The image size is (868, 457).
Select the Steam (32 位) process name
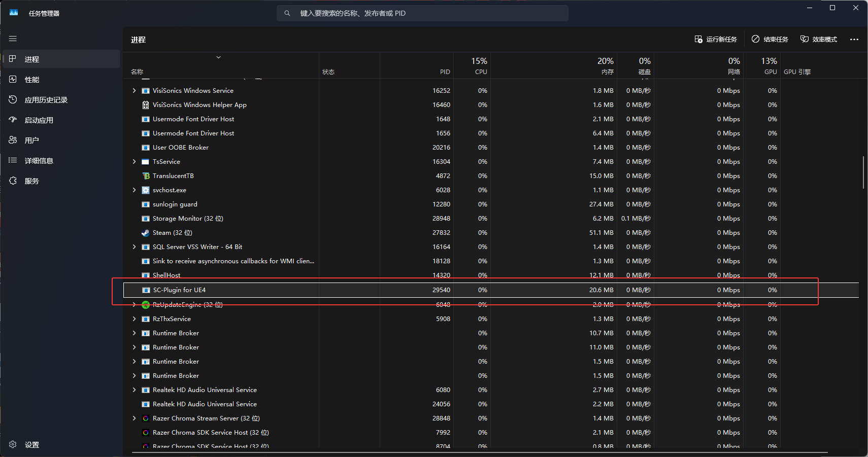(x=173, y=233)
